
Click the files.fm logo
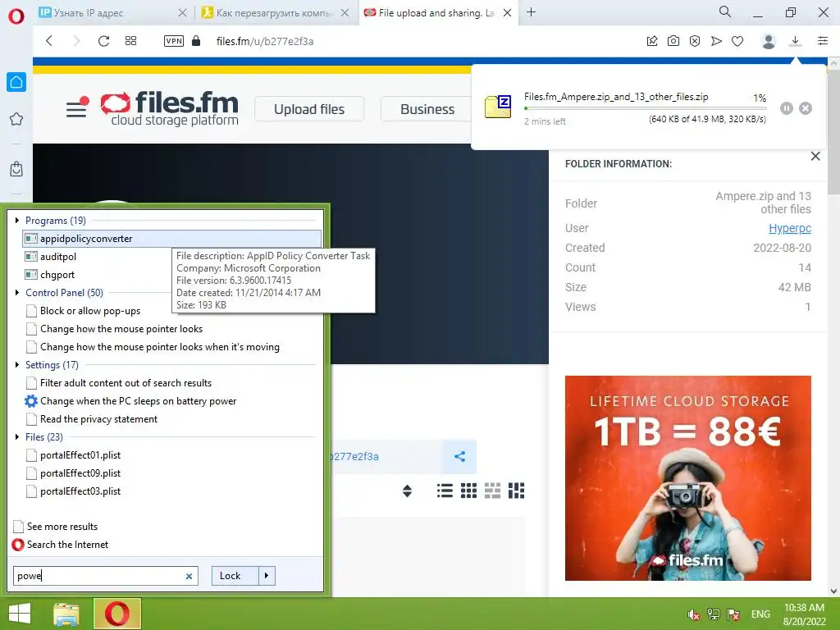tap(170, 108)
